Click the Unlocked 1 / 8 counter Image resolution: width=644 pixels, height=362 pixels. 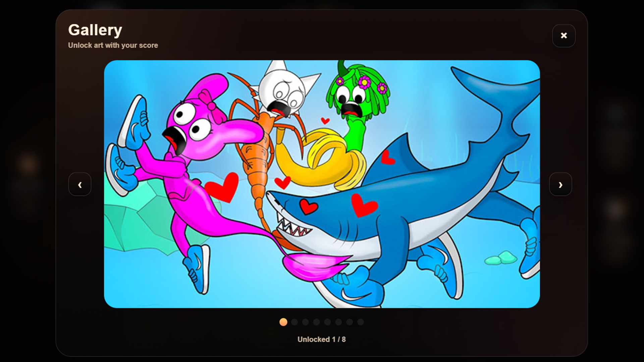click(322, 339)
